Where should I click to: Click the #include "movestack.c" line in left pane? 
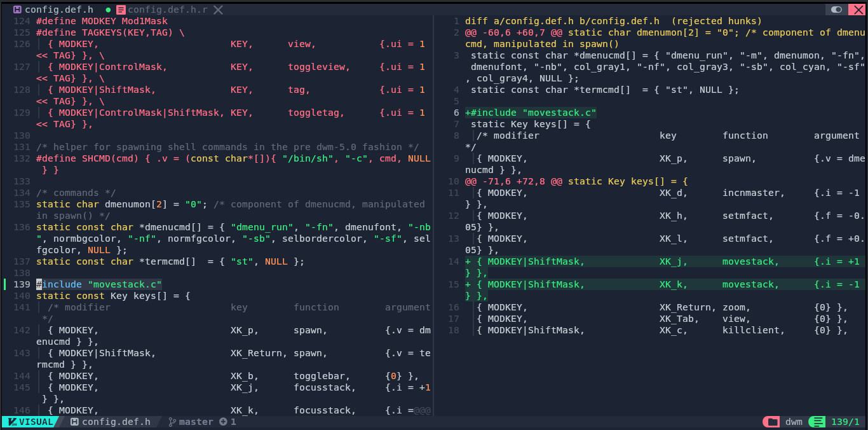99,284
